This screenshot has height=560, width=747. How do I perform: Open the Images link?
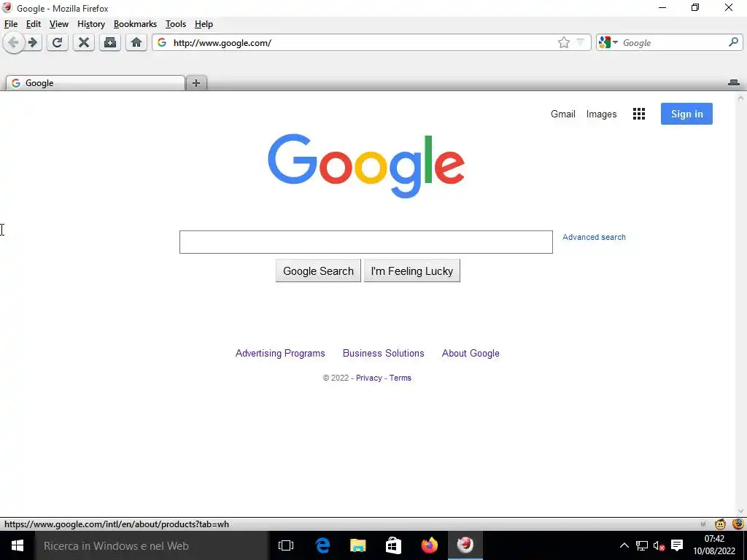click(x=601, y=114)
